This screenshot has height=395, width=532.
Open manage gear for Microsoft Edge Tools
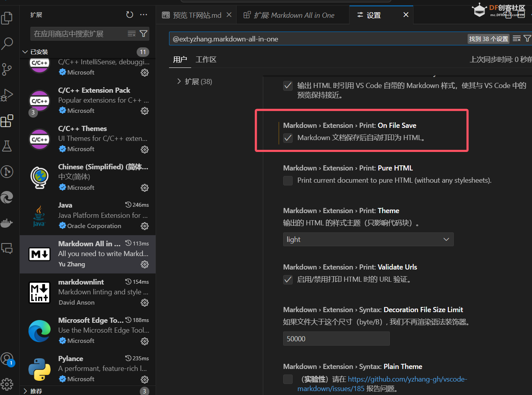pyautogui.click(x=145, y=341)
